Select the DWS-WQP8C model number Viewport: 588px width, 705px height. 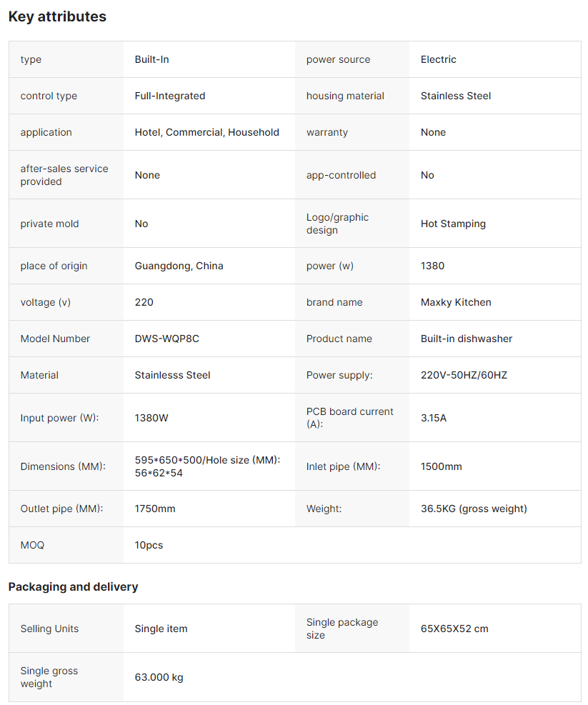click(x=166, y=339)
